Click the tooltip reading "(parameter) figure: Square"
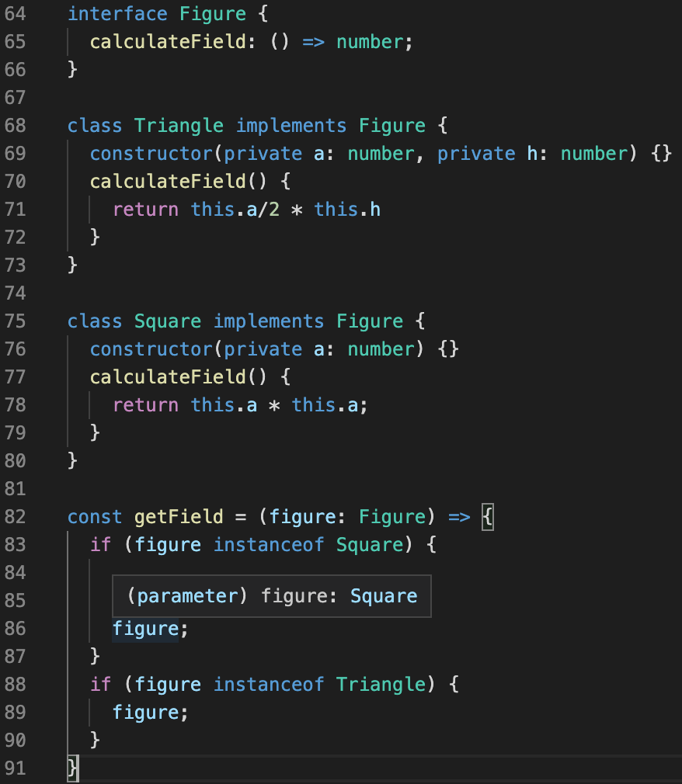 [272, 595]
